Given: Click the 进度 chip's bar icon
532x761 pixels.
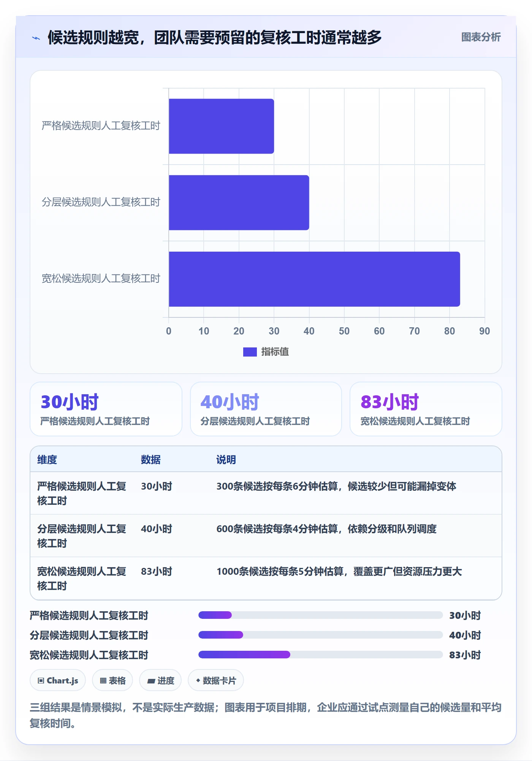Looking at the screenshot, I should [x=151, y=681].
